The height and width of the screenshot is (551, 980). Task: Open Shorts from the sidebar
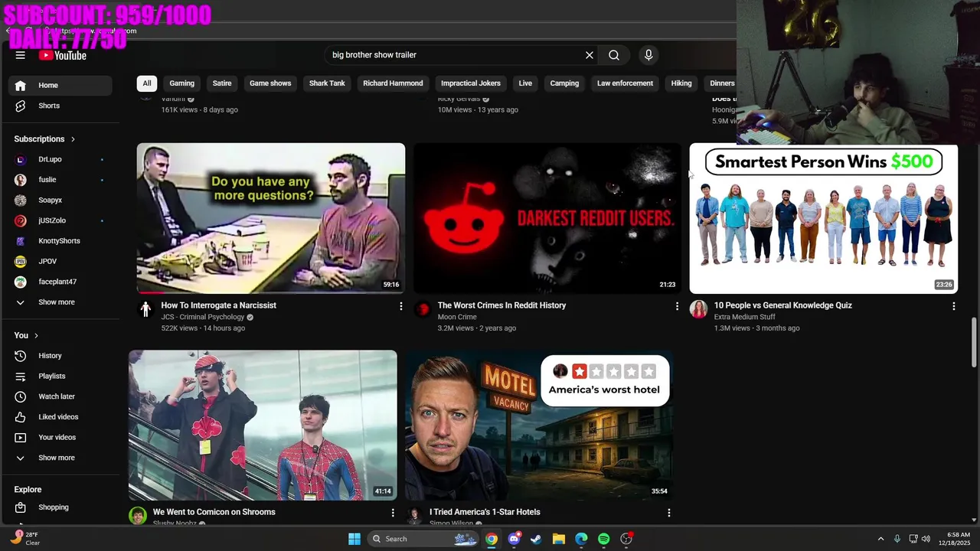coord(60,106)
